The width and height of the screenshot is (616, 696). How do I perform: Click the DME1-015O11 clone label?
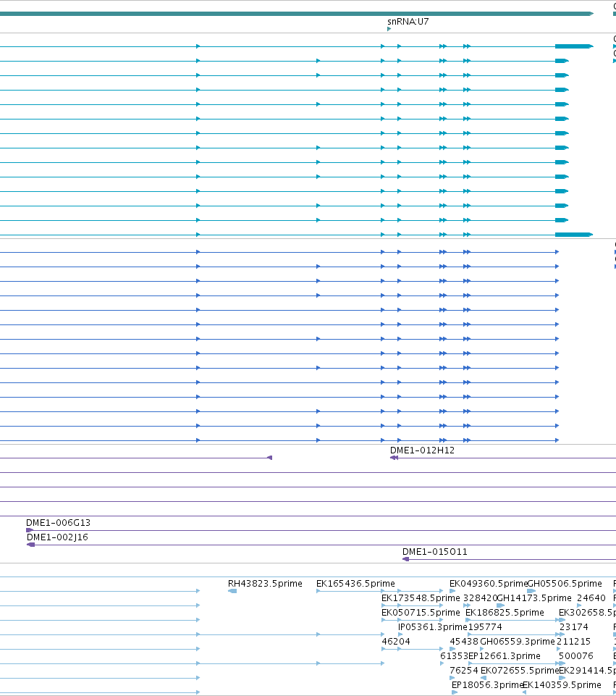coord(434,552)
